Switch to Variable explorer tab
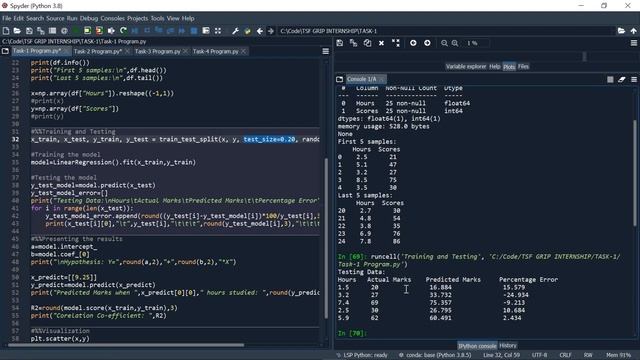Image resolution: width=640 pixels, height=360 pixels. [466, 67]
